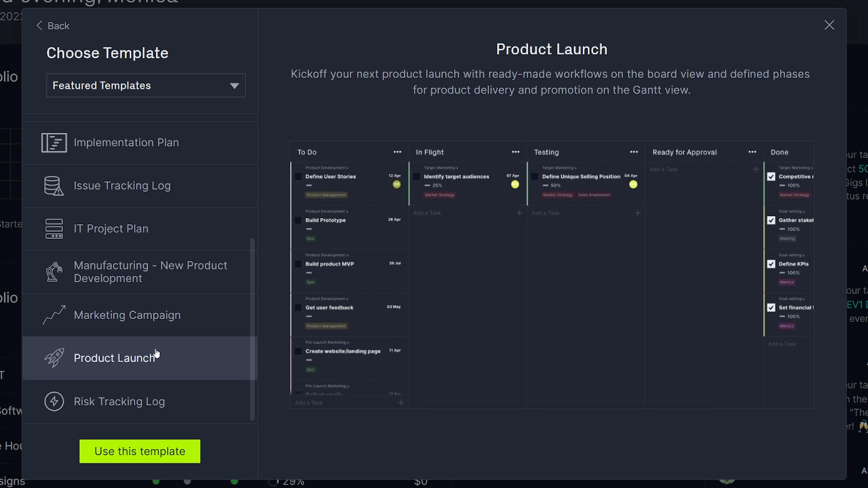868x488 pixels.
Task: Click the Product Launch rocket icon
Action: [x=54, y=358]
